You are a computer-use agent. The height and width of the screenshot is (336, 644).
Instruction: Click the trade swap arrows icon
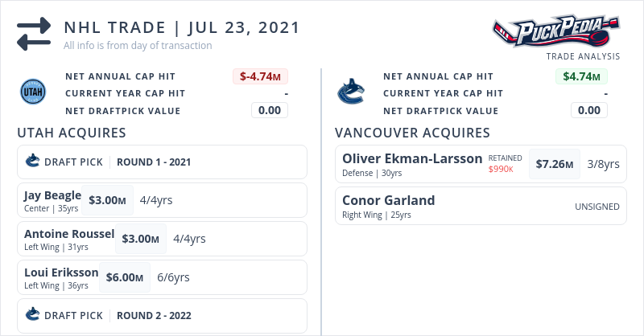click(33, 34)
